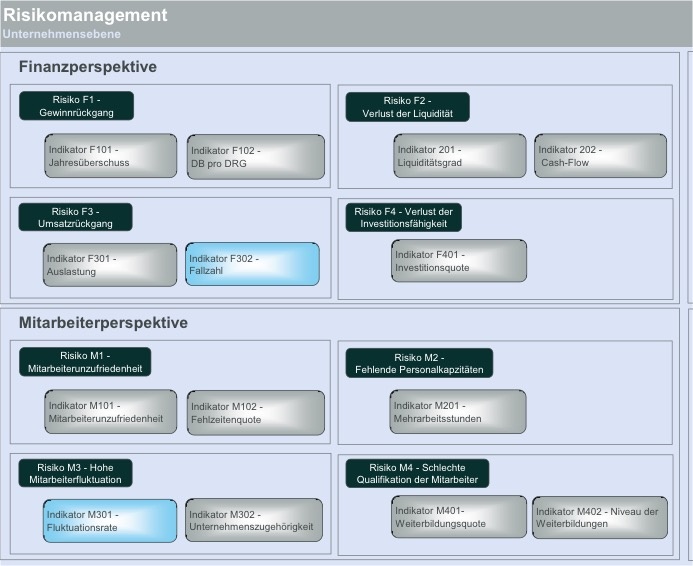Open Indikator M201 - Mehrarbeitsstunden
Viewport: 693px width, 566px height.
tap(458, 412)
